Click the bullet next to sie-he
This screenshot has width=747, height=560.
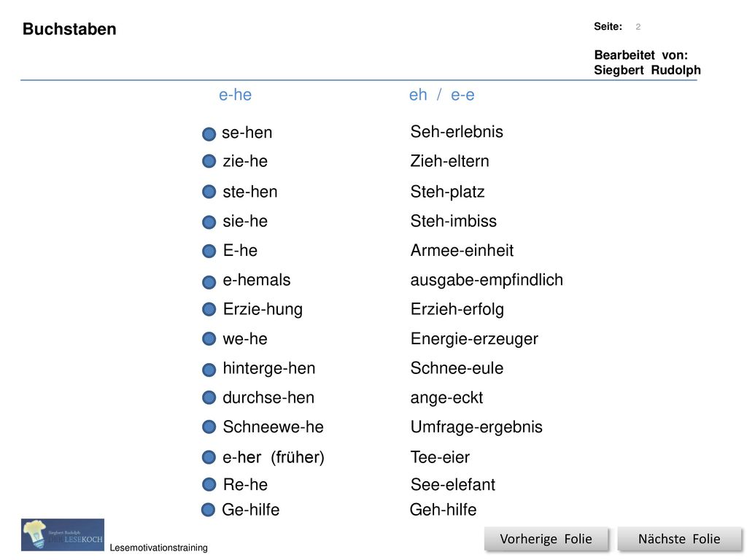(209, 222)
